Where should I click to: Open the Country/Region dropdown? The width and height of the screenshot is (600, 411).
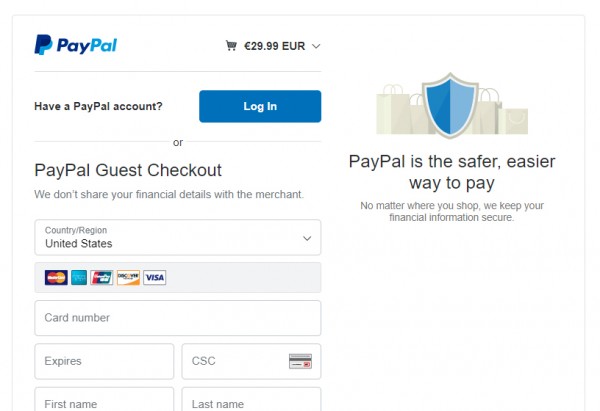click(x=177, y=238)
